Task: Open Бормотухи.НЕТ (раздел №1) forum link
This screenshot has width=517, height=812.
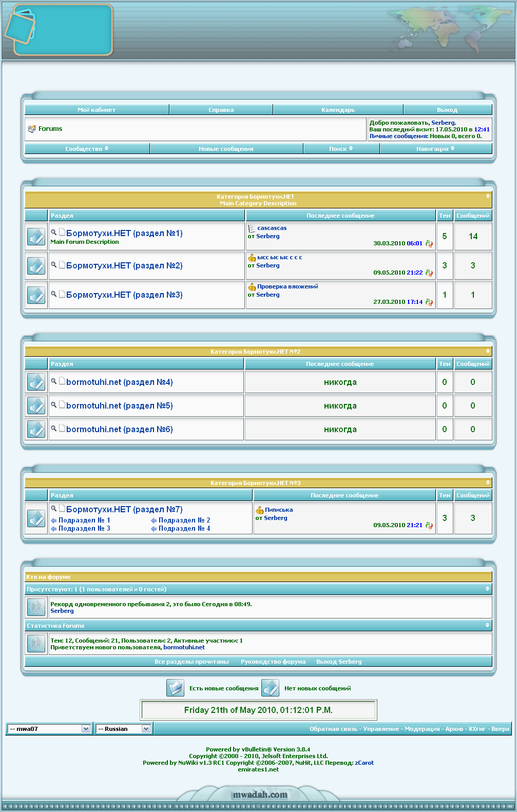Action: click(124, 234)
